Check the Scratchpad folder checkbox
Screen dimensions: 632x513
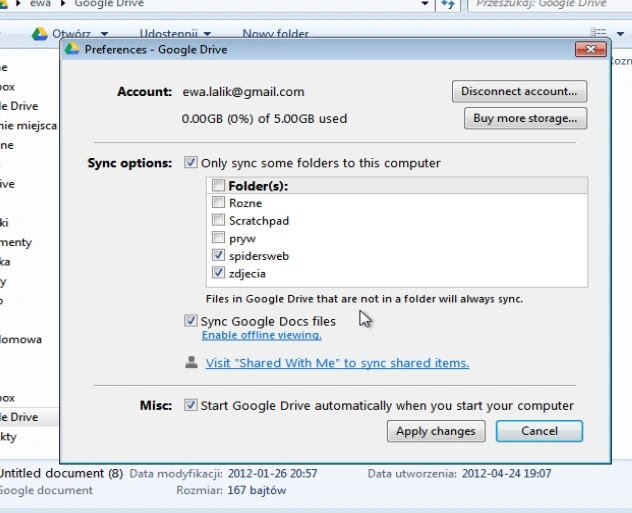218,220
